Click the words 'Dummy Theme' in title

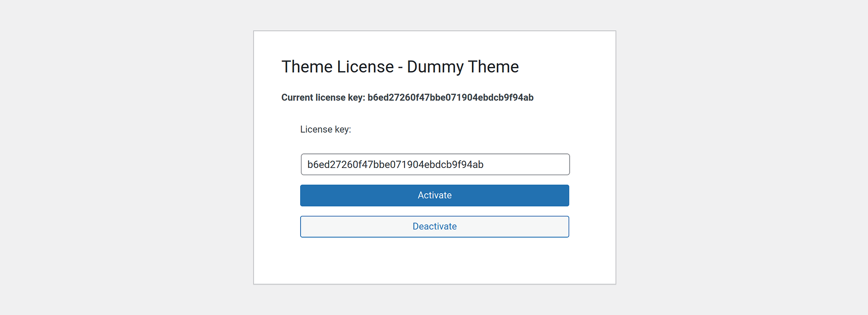pos(462,67)
